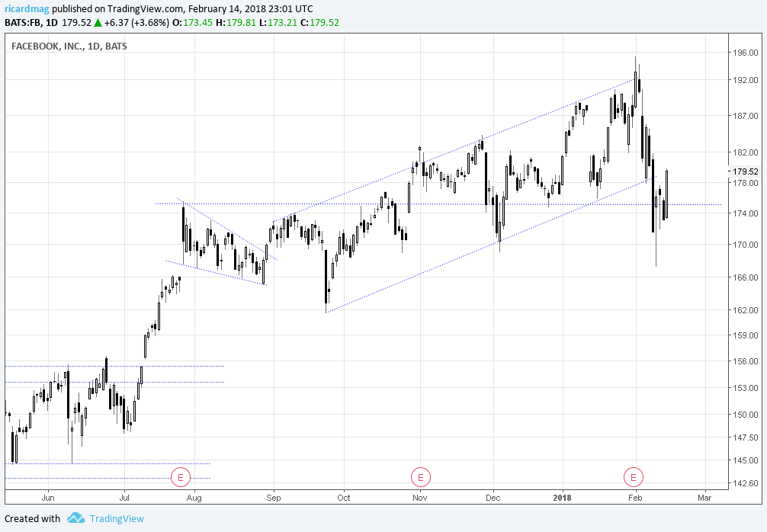Click the Jul label on time axis
Screen dimensions: 767x532
pos(124,498)
